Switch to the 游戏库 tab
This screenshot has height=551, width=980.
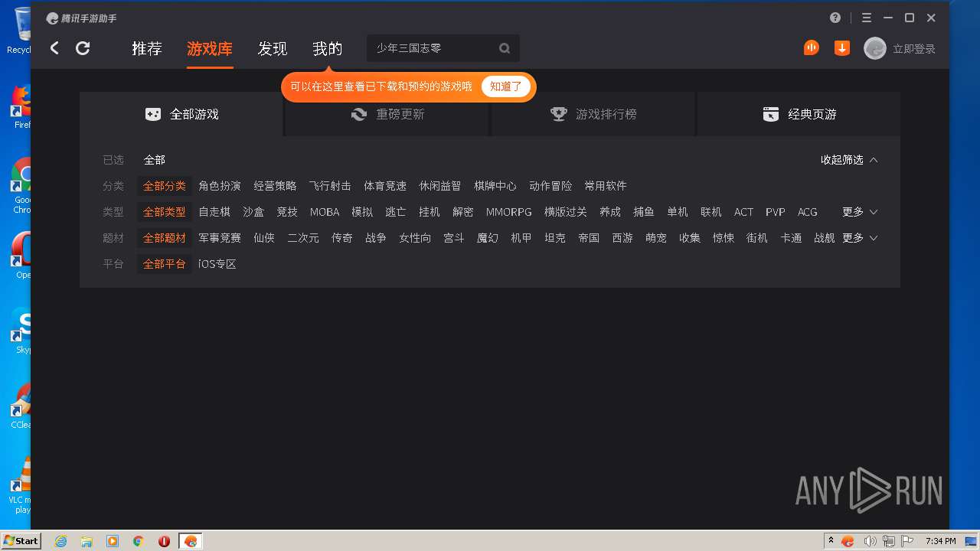tap(210, 48)
